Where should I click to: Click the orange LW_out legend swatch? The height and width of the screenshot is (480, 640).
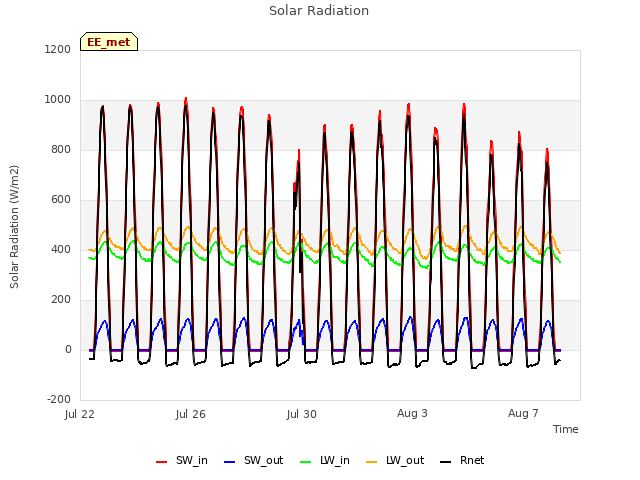371,462
